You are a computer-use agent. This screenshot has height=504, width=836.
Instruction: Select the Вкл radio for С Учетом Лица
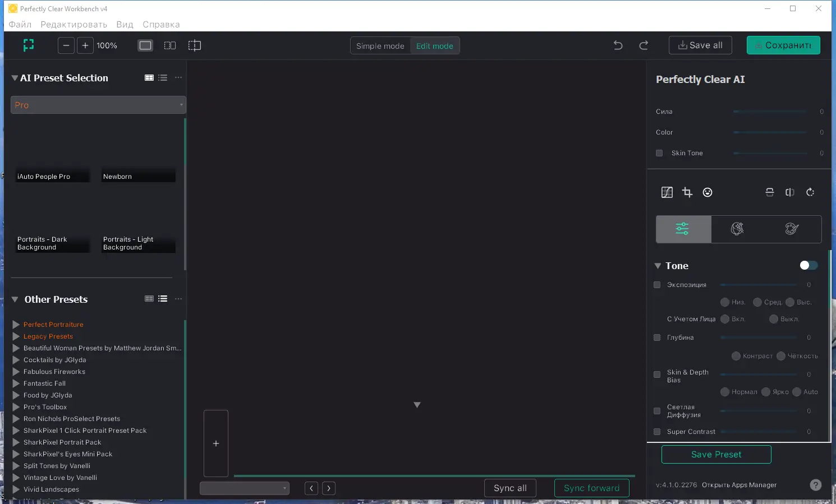(724, 319)
